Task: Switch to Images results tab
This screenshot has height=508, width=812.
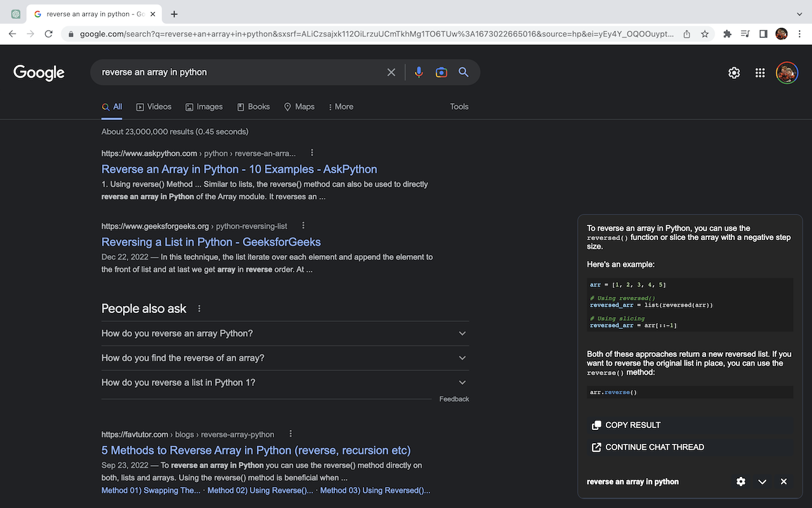Action: coord(204,107)
